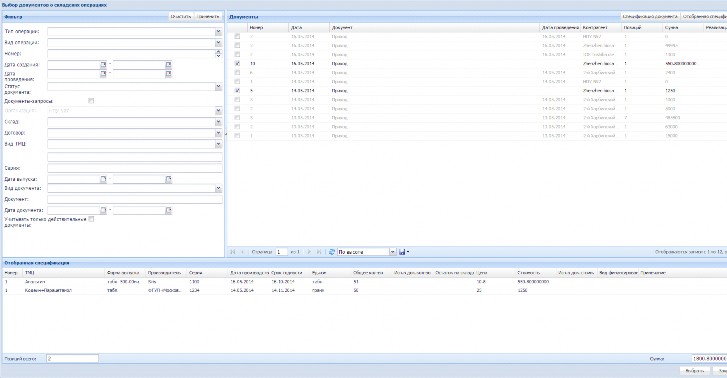The image size is (727, 378).
Task: Collapse the filter panel using splitter arrow
Action: pyautogui.click(x=225, y=134)
